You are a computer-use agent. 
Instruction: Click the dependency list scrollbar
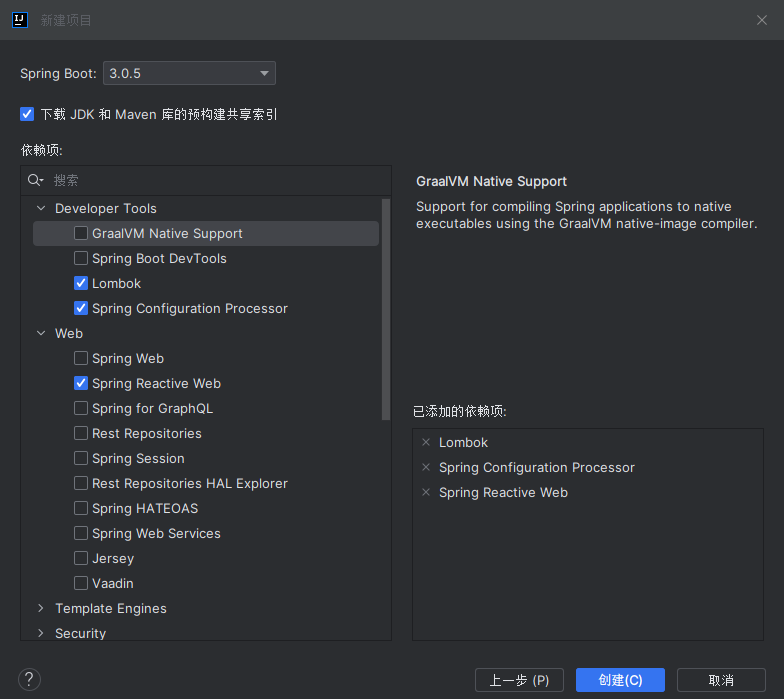[x=386, y=309]
